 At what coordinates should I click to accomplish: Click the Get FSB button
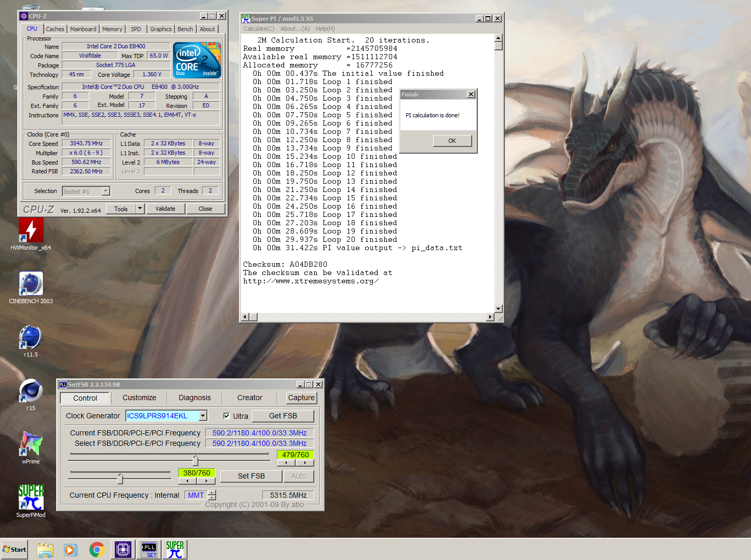tap(283, 416)
